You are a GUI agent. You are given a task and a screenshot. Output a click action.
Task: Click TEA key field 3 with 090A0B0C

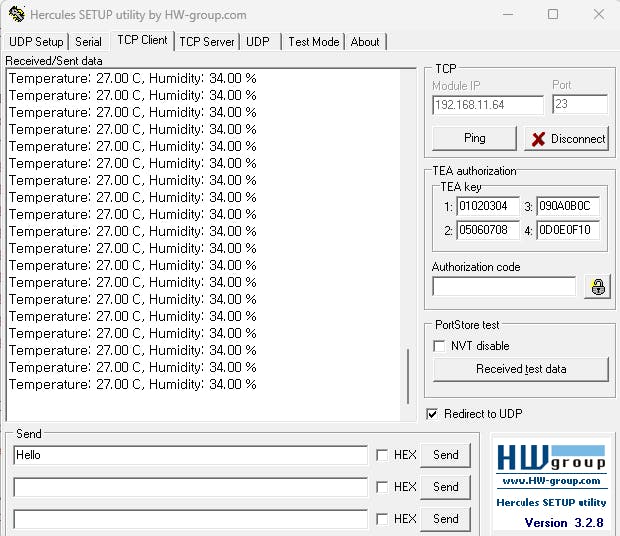click(x=568, y=206)
